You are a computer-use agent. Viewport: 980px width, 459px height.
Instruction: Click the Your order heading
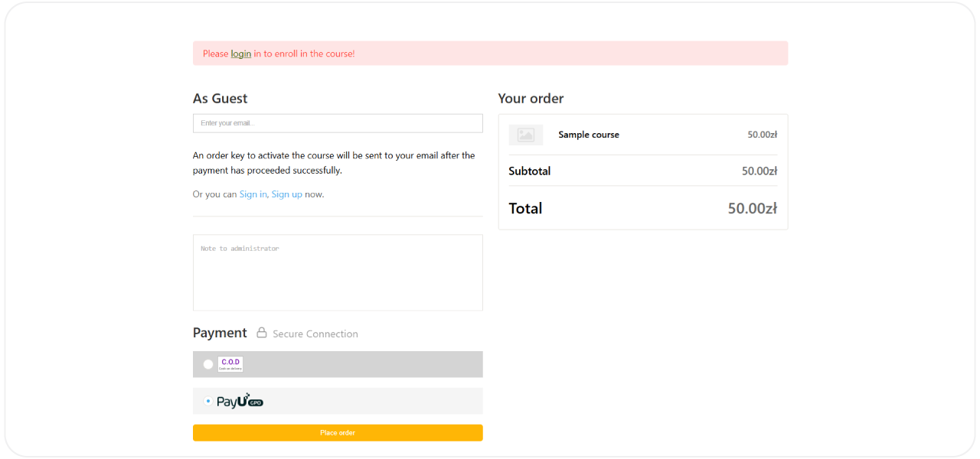(531, 98)
